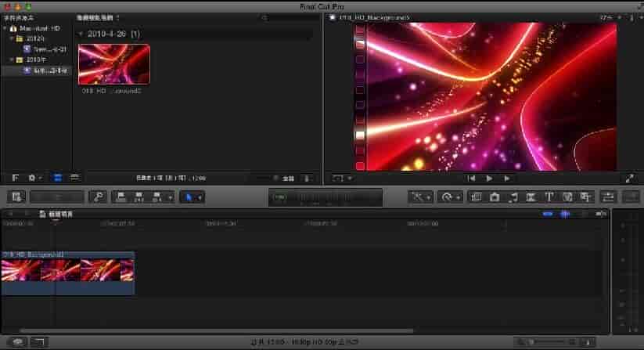Switch browser to list view
The width and height of the screenshot is (644, 350).
pos(74,178)
